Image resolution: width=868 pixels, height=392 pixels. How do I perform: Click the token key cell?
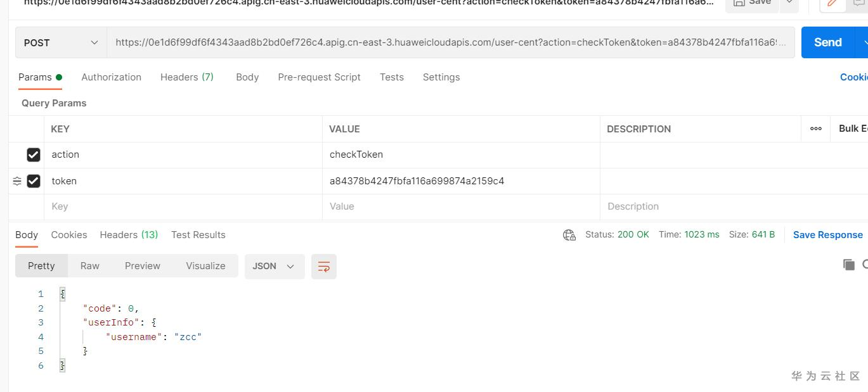point(184,181)
